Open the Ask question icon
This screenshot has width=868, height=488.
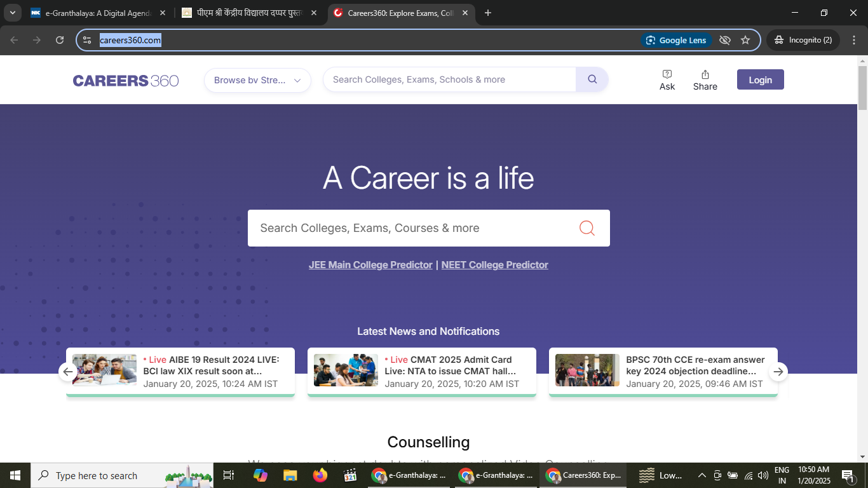[667, 80]
